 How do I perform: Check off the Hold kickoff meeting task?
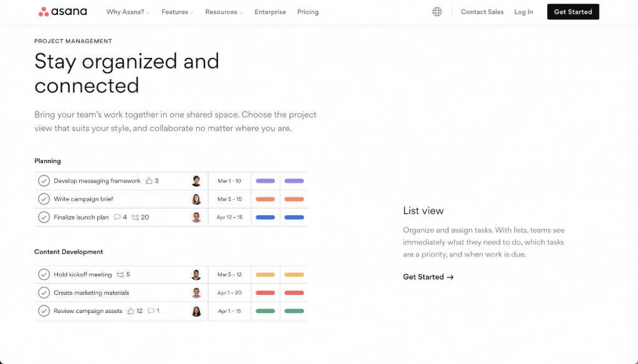pos(44,274)
